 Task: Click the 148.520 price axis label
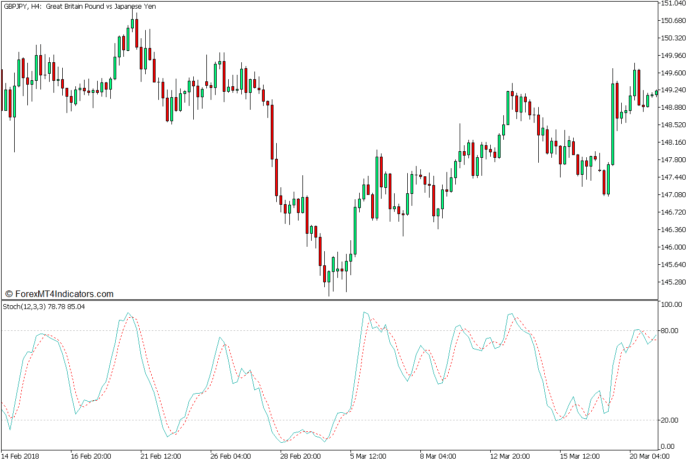coord(673,125)
